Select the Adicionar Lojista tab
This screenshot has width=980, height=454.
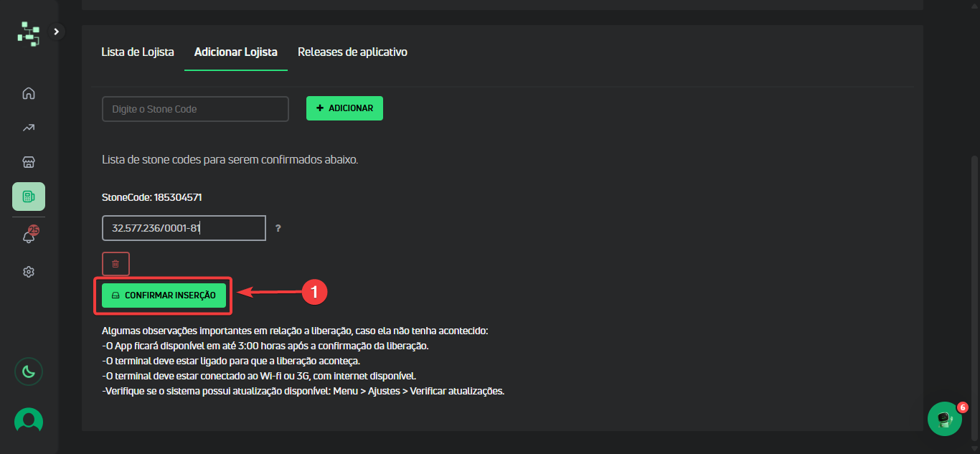tap(236, 52)
